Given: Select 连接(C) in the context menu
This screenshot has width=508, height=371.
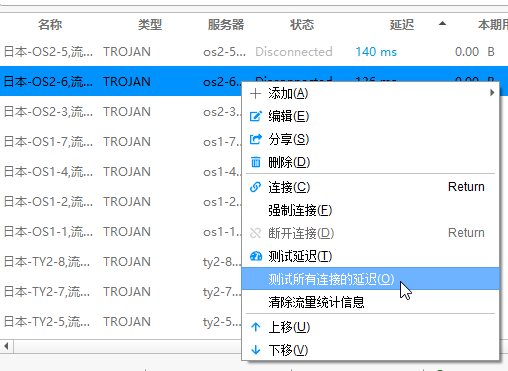Looking at the screenshot, I should (x=370, y=187).
